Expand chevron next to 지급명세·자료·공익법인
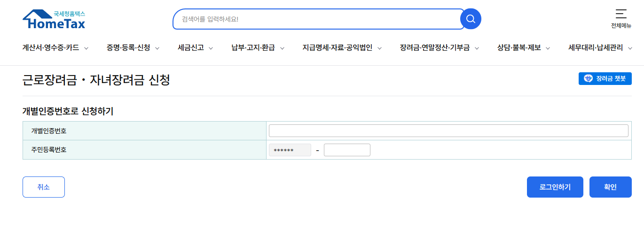 click(379, 48)
